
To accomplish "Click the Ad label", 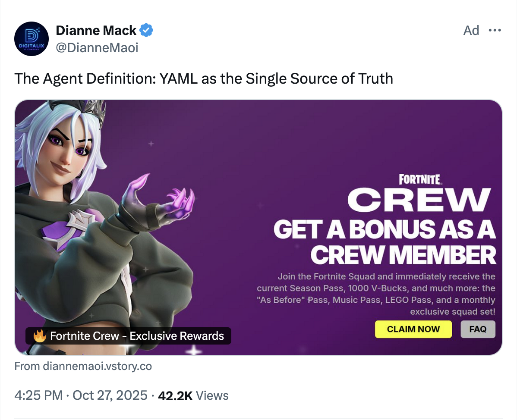I will tap(471, 30).
